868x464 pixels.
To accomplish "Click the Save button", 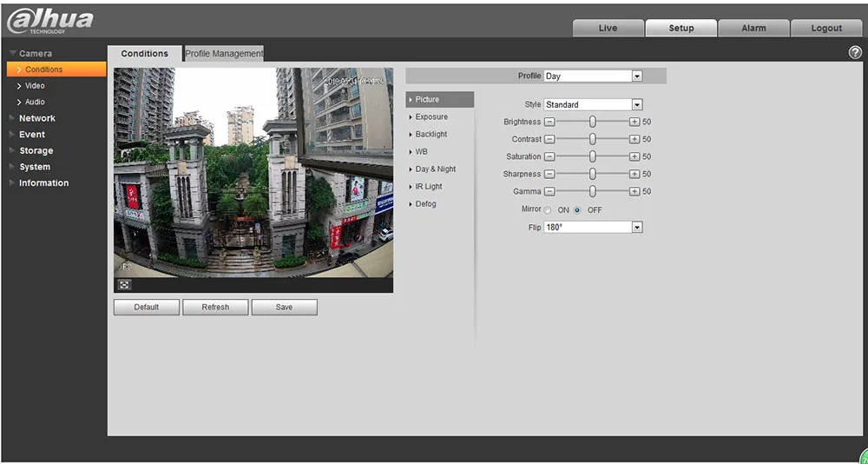I will (284, 307).
